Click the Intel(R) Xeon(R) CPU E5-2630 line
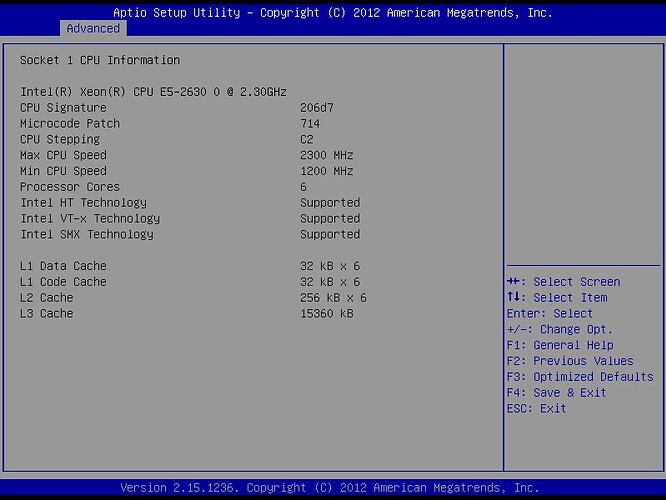Viewport: 666px width, 500px height. coord(153,92)
